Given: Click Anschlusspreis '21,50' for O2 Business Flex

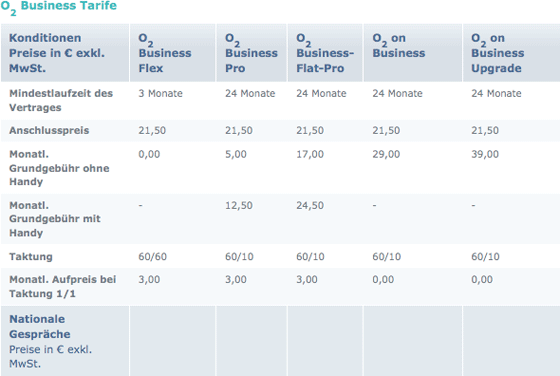Looking at the screenshot, I should coord(152,130).
